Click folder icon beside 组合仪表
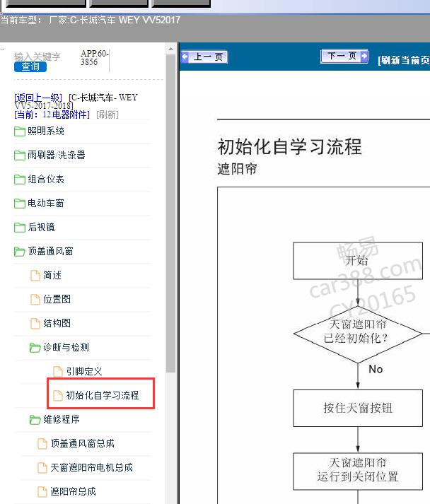This screenshot has height=504, width=430. (x=20, y=180)
